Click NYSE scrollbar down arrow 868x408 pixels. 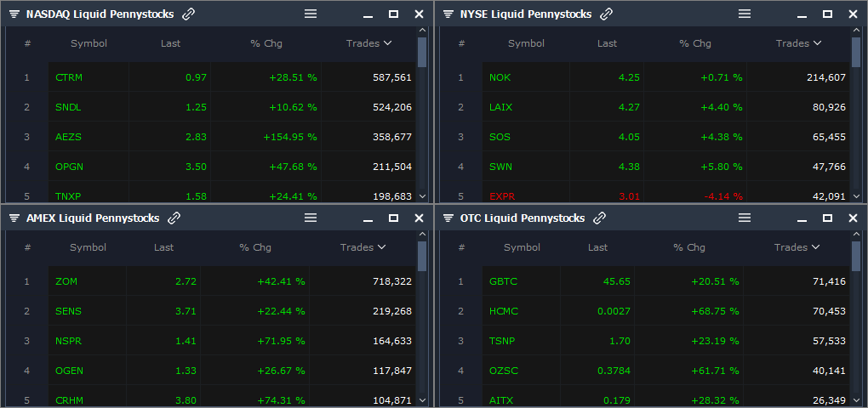coord(856,195)
